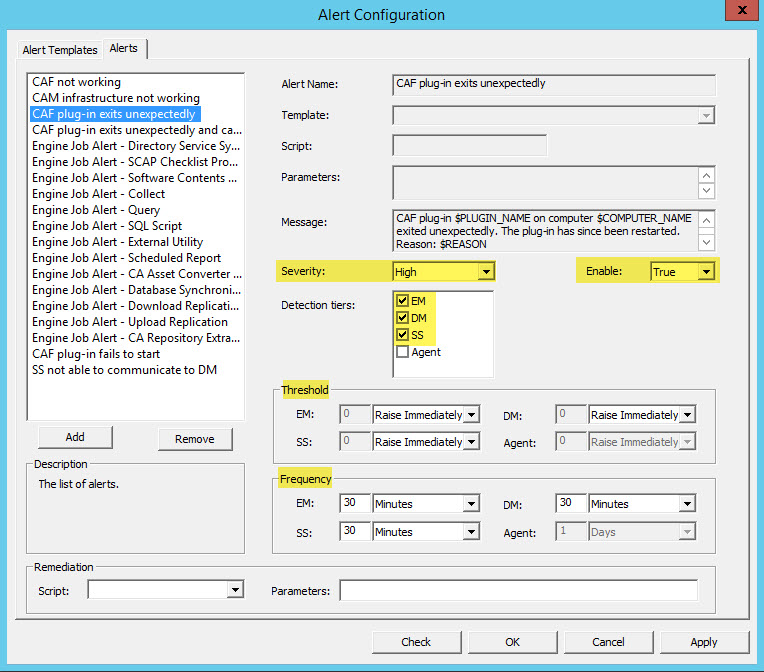Screen dimensions: 764x672
Task: Toggle the EM detection tier checkbox
Action: coord(402,300)
